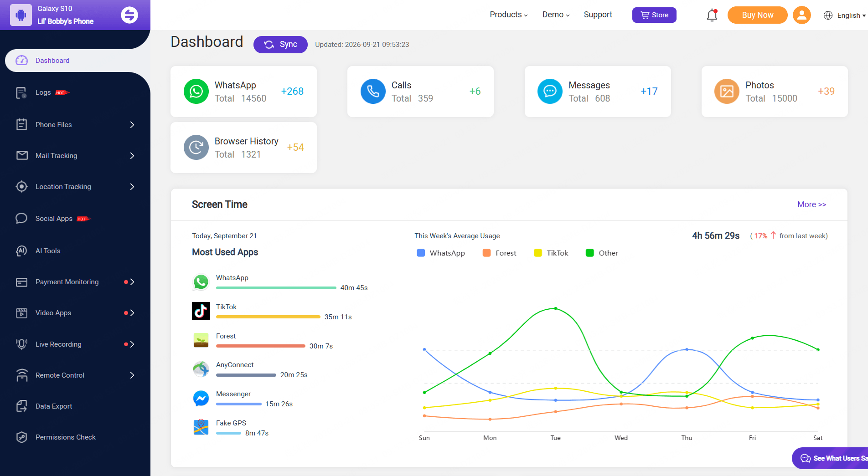Toggle TikTok series in chart legend
The image size is (868, 476).
(x=551, y=253)
